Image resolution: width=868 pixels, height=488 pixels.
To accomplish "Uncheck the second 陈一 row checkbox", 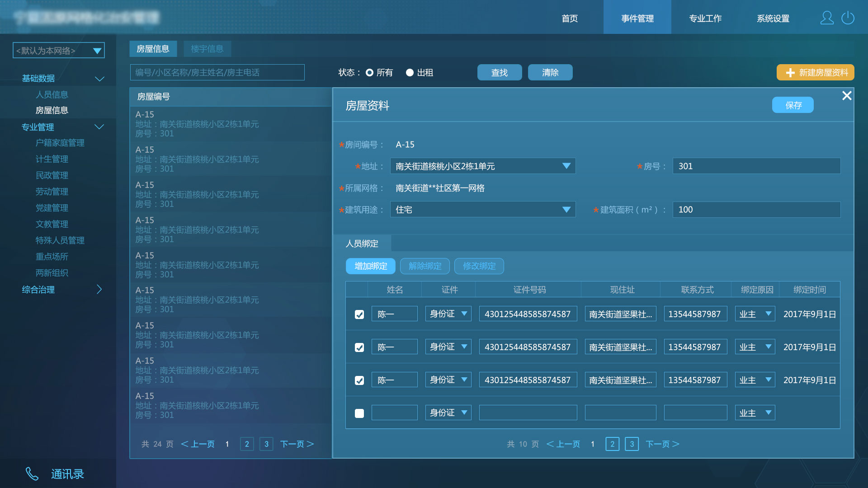I will (359, 347).
